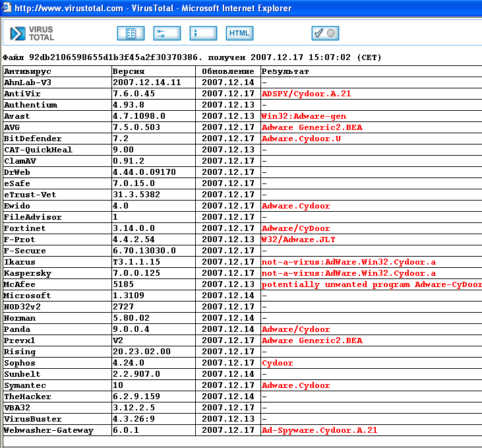
Task: Click the Symantec antivirus name
Action: coord(25,385)
